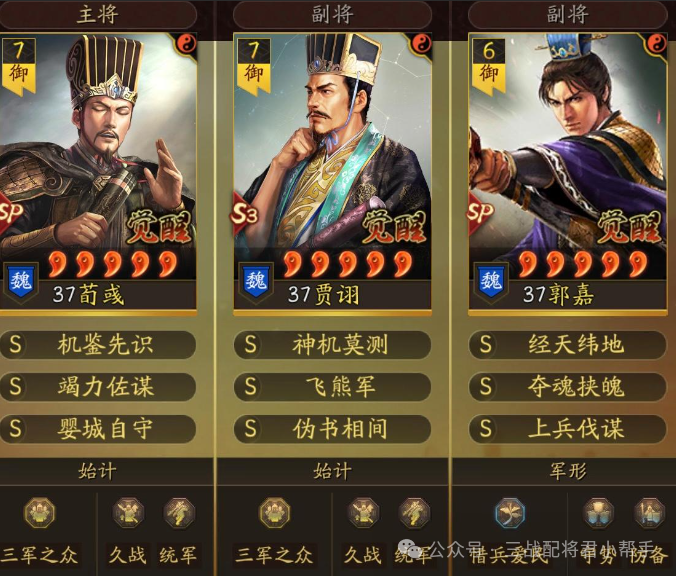Tap the S3 season badge on 贾诩's card
The height and width of the screenshot is (576, 676).
click(244, 213)
